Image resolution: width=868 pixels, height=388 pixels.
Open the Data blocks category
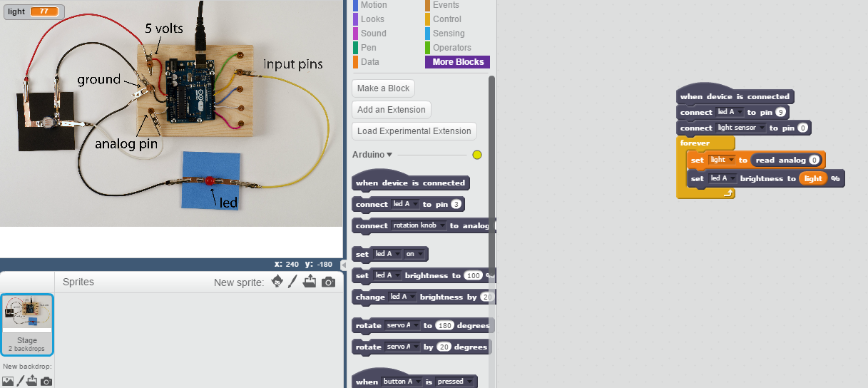[x=370, y=62]
